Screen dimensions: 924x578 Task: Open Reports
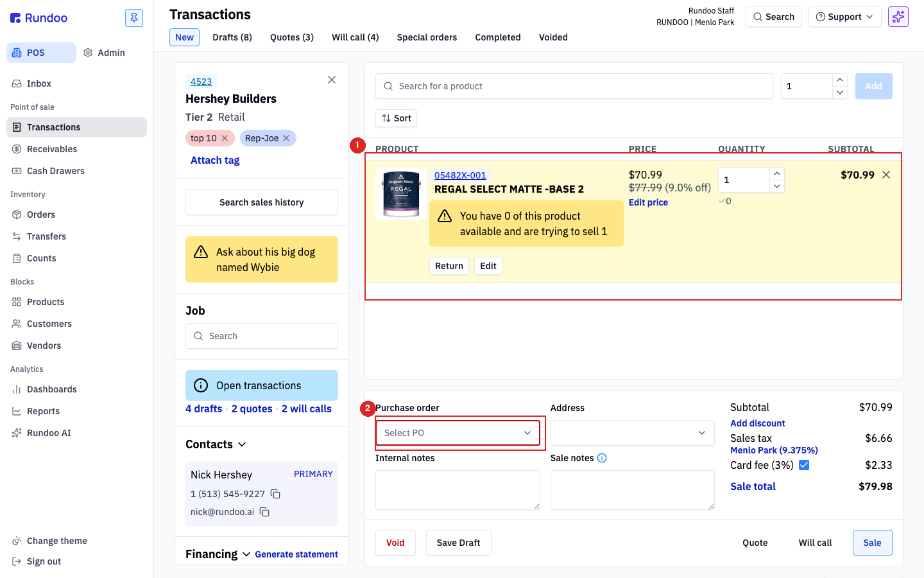tap(77, 411)
